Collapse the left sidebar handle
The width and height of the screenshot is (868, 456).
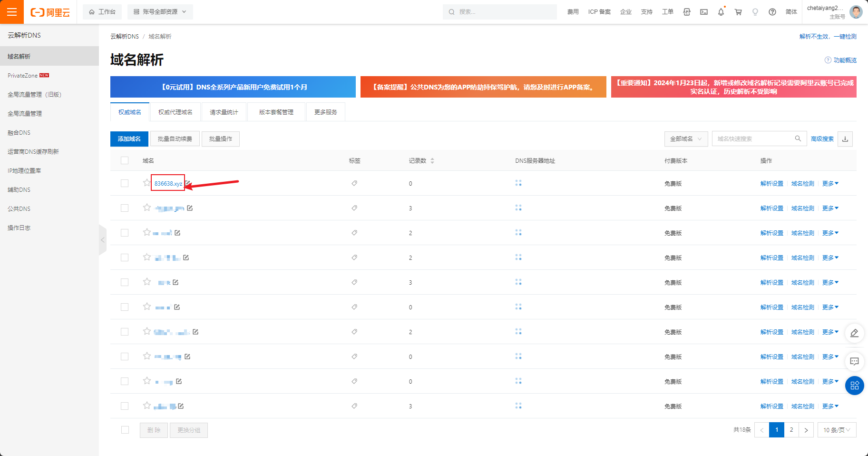coord(103,240)
